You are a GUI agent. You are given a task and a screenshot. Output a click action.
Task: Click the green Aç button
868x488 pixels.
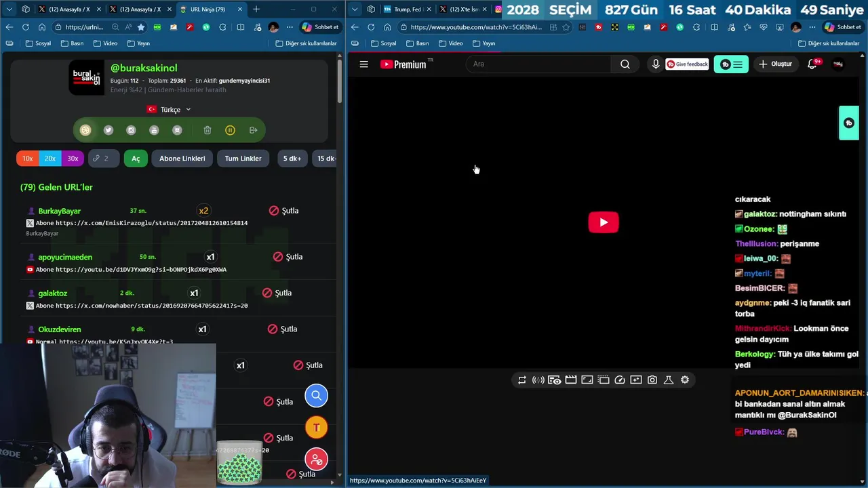[136, 159]
